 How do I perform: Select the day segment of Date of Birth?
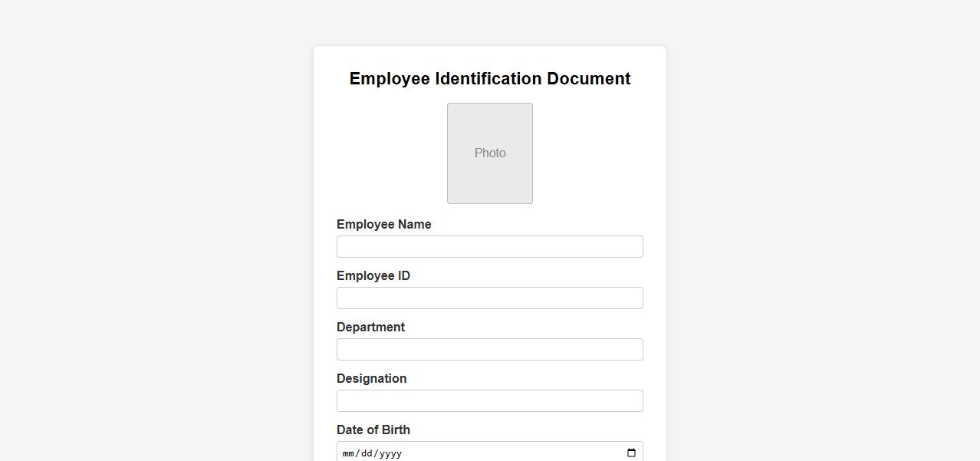(x=367, y=453)
